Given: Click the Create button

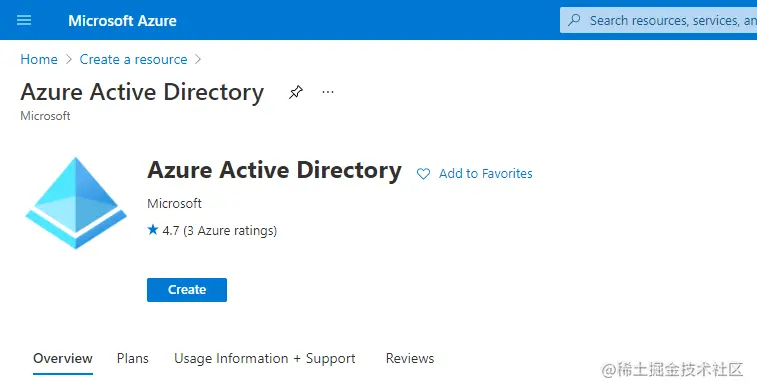Looking at the screenshot, I should (187, 290).
